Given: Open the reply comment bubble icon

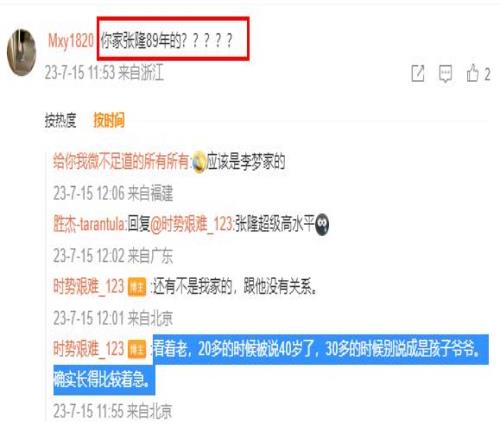Looking at the screenshot, I should [445, 74].
